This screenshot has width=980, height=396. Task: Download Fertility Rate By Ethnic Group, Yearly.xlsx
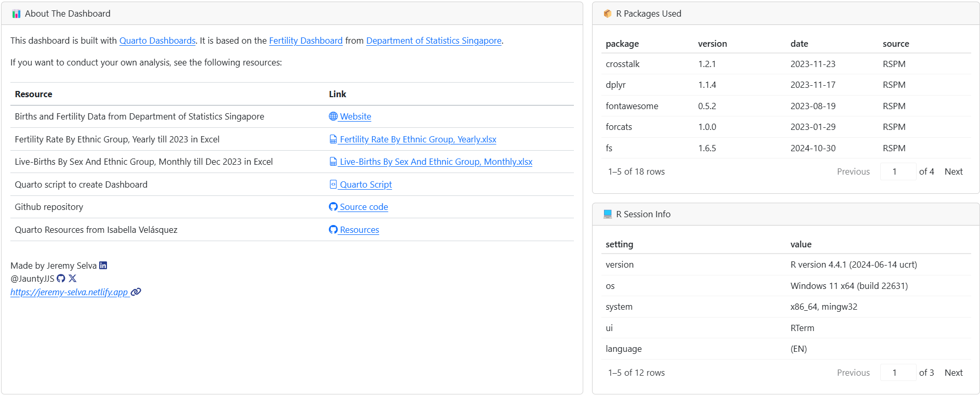coord(418,139)
